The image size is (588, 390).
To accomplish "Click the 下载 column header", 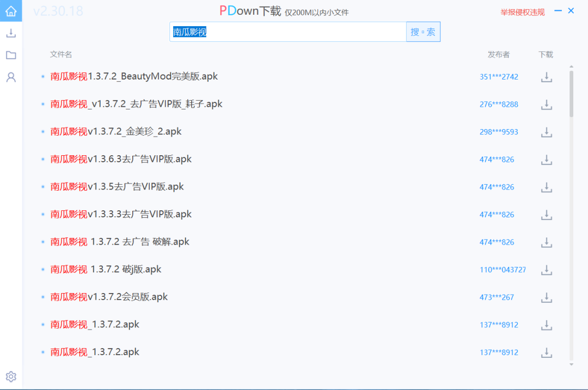I will point(546,54).
